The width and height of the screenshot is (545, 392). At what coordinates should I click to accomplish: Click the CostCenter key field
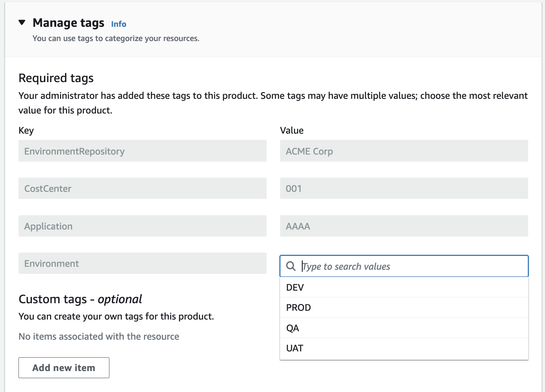[x=143, y=188]
